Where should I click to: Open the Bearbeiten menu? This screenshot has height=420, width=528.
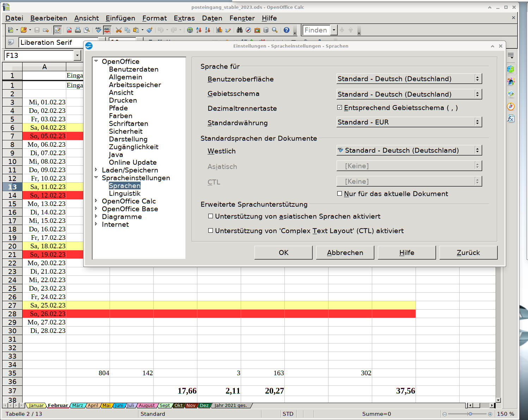(49, 18)
